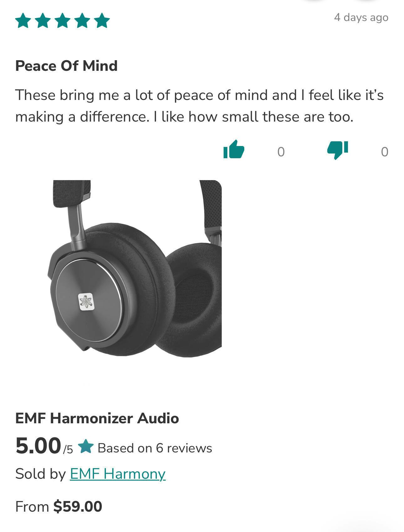Image resolution: width=404 pixels, height=532 pixels.
Task: Click the fifth review rating star
Action: 102,21
